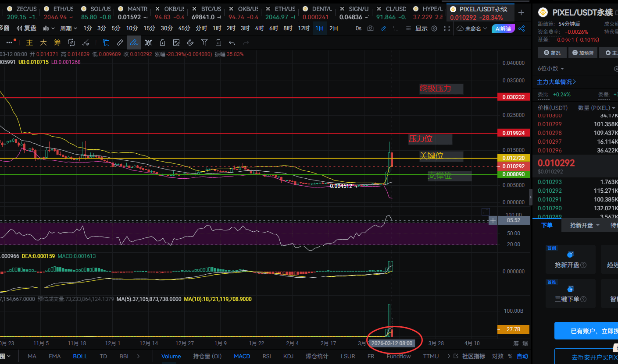Click the filter funnel icon
The width and height of the screenshot is (618, 364).
click(204, 42)
